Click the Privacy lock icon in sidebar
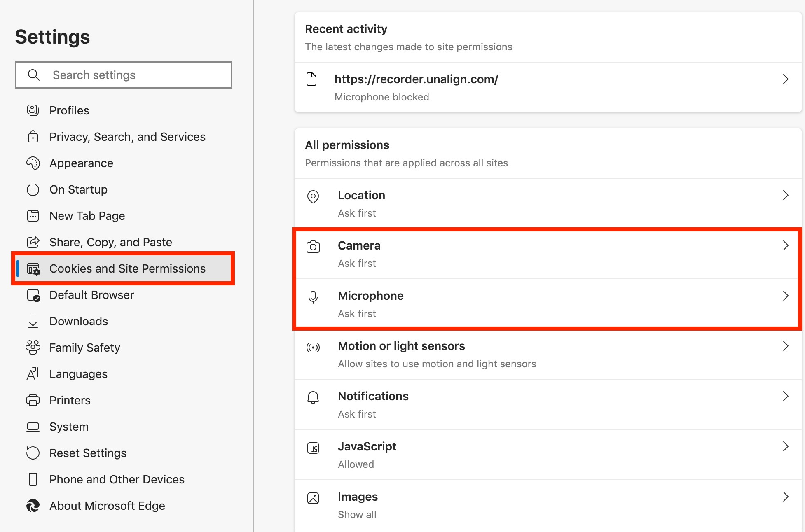 tap(33, 137)
